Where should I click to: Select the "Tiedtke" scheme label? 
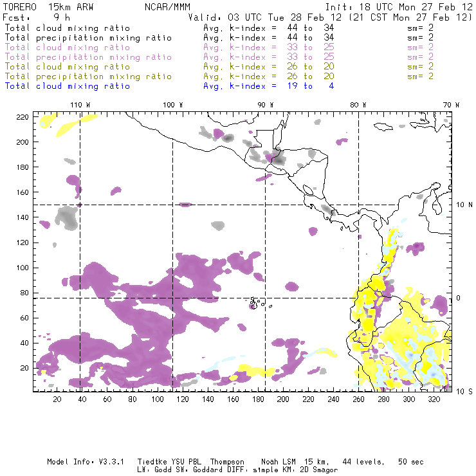152,462
